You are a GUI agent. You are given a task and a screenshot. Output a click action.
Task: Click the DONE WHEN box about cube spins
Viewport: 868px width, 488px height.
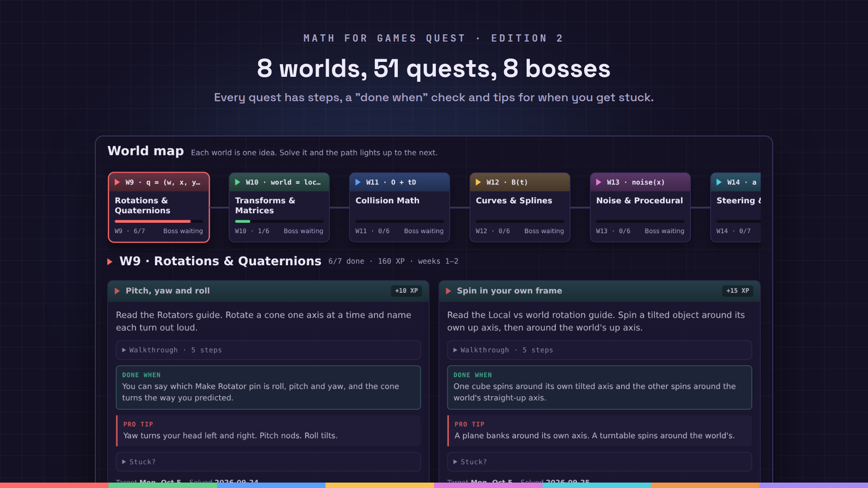pos(599,388)
